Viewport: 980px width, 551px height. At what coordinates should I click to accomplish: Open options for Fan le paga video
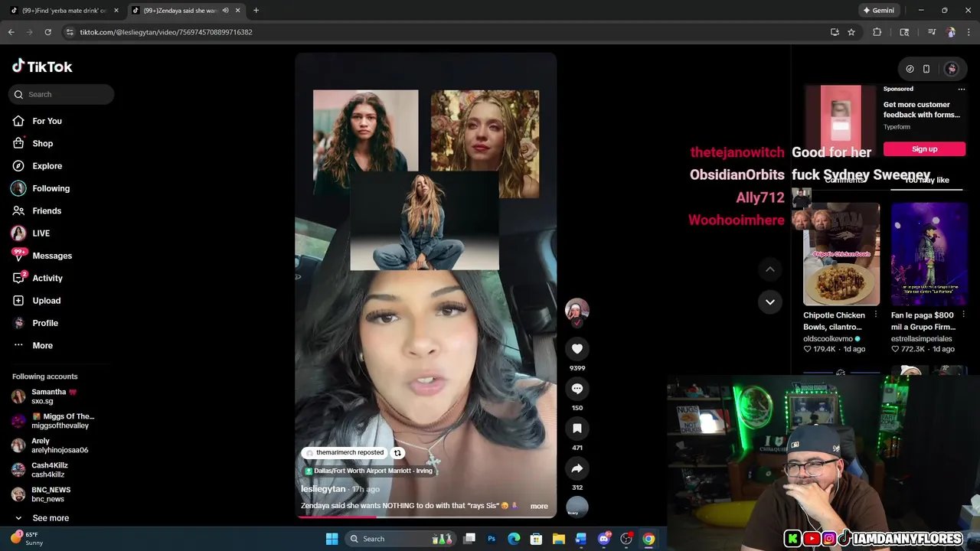(x=963, y=315)
